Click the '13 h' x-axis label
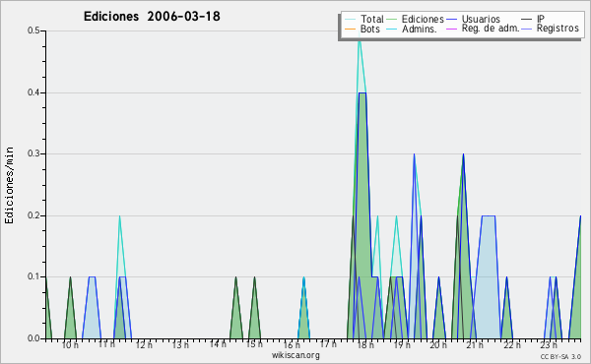The height and width of the screenshot is (364, 591). (180, 345)
